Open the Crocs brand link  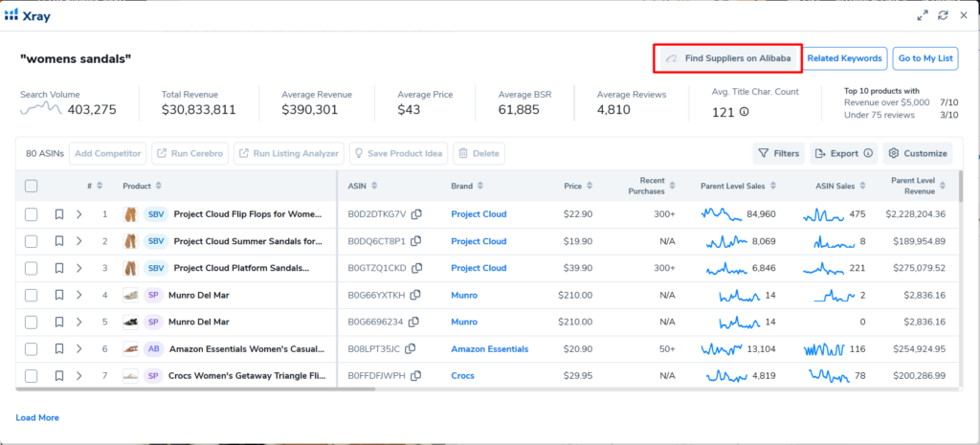(462, 376)
